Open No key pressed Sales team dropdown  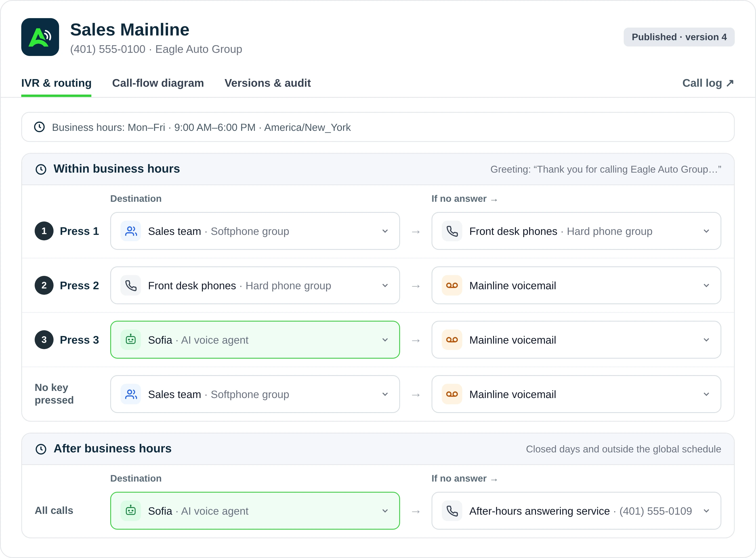click(x=255, y=394)
